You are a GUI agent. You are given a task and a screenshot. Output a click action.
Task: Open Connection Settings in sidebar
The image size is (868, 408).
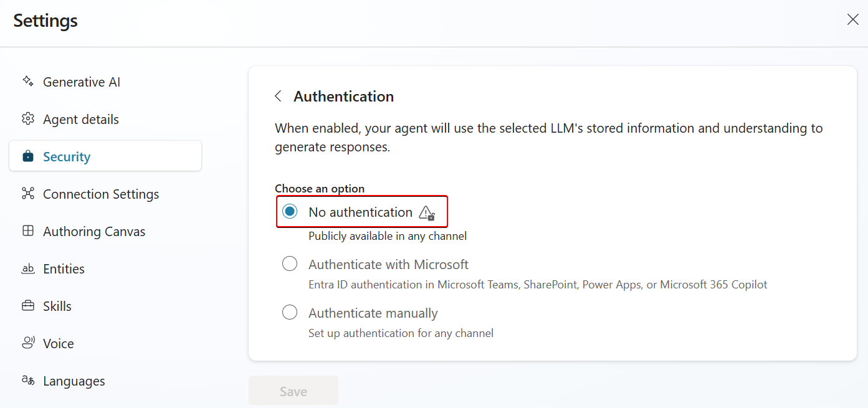pyautogui.click(x=100, y=194)
